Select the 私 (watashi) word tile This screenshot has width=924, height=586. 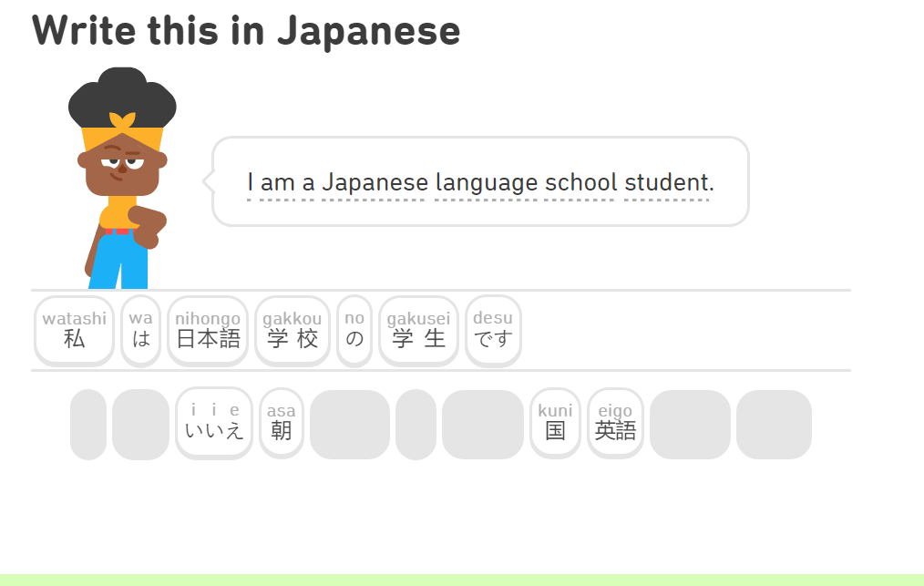pos(74,331)
